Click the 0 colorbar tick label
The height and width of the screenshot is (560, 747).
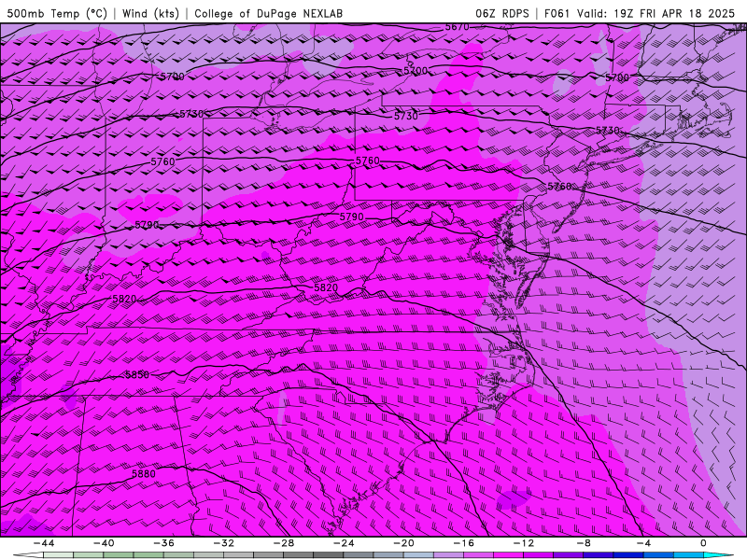click(x=704, y=543)
